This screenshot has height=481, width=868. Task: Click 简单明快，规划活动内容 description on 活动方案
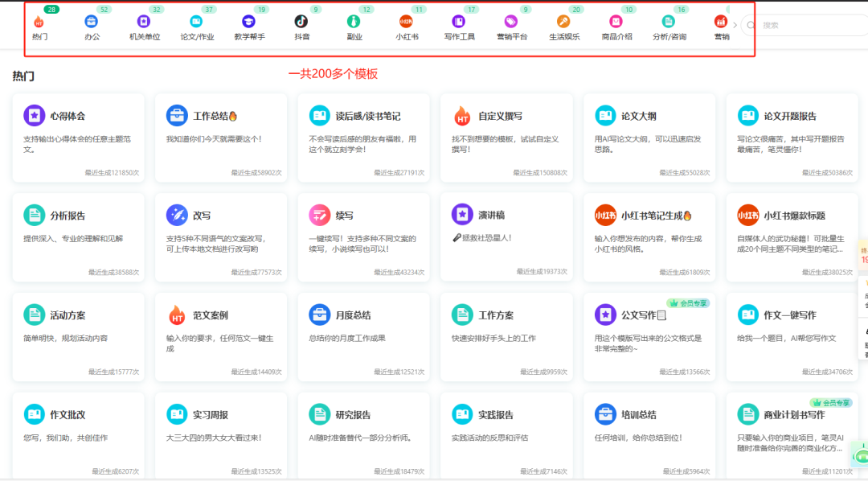point(65,338)
